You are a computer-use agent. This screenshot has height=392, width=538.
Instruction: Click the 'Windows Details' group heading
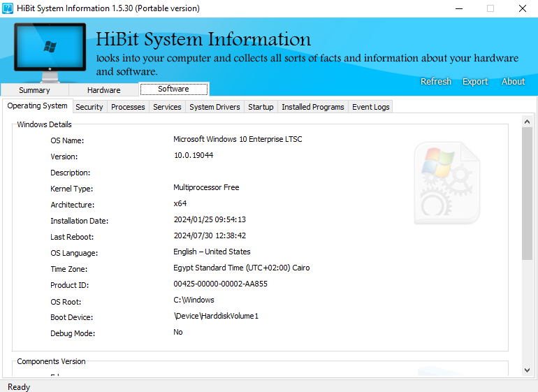44,124
